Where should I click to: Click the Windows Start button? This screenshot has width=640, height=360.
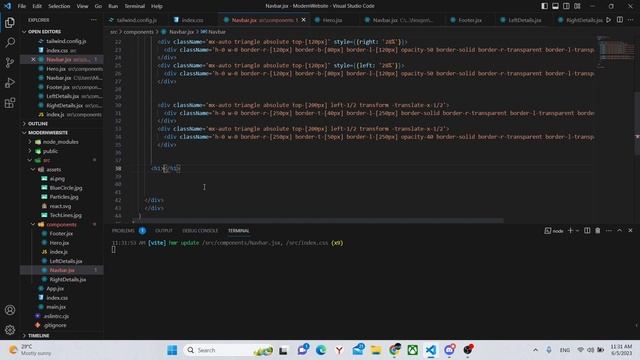click(172, 350)
